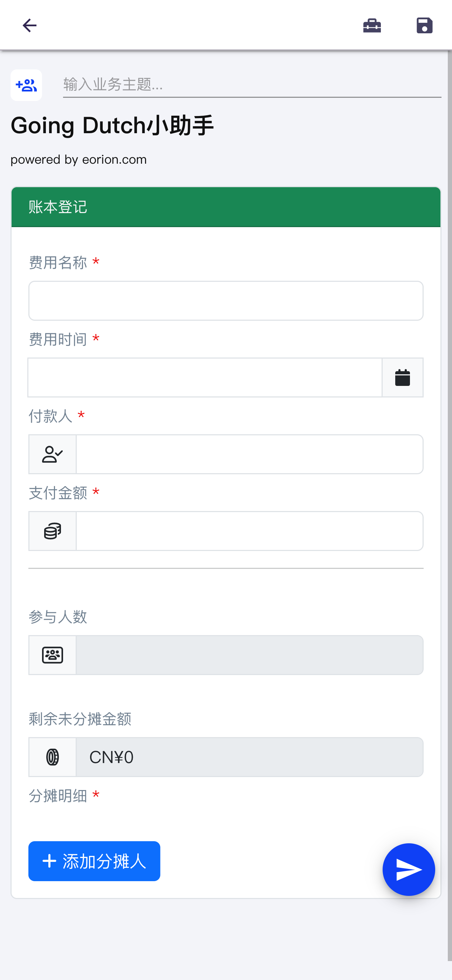Click the save floppy disk icon
452x980 pixels.
point(424,26)
